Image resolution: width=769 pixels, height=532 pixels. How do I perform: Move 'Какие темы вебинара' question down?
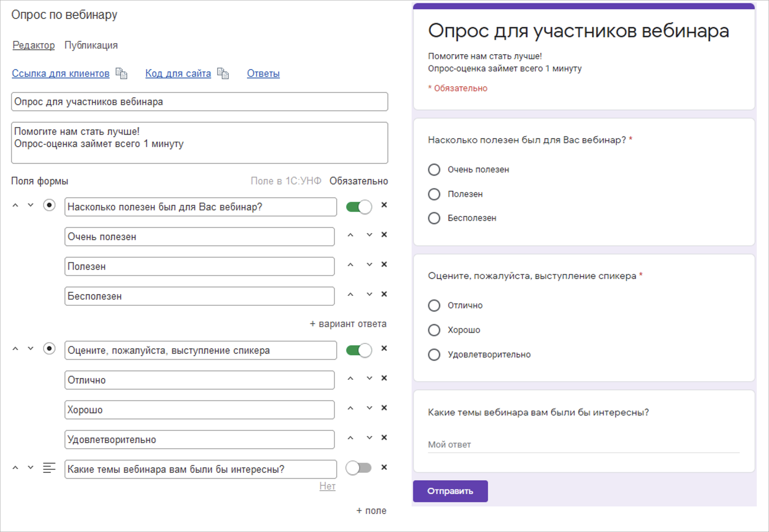tap(31, 468)
